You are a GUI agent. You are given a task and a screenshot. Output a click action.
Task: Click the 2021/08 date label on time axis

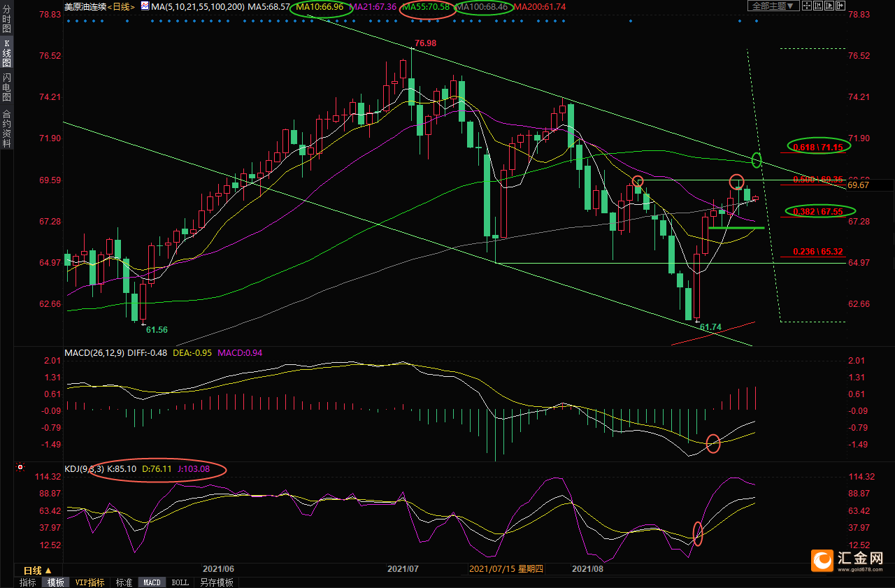coord(587,569)
